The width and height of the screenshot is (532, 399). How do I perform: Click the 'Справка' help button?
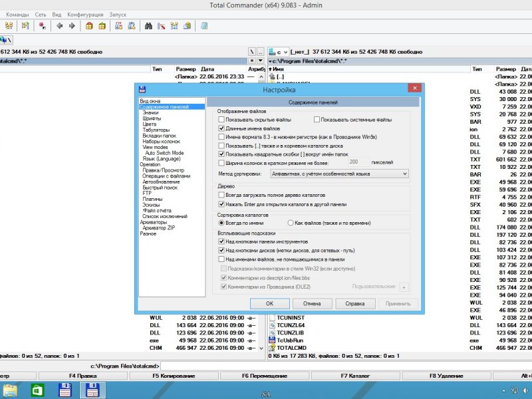[355, 304]
